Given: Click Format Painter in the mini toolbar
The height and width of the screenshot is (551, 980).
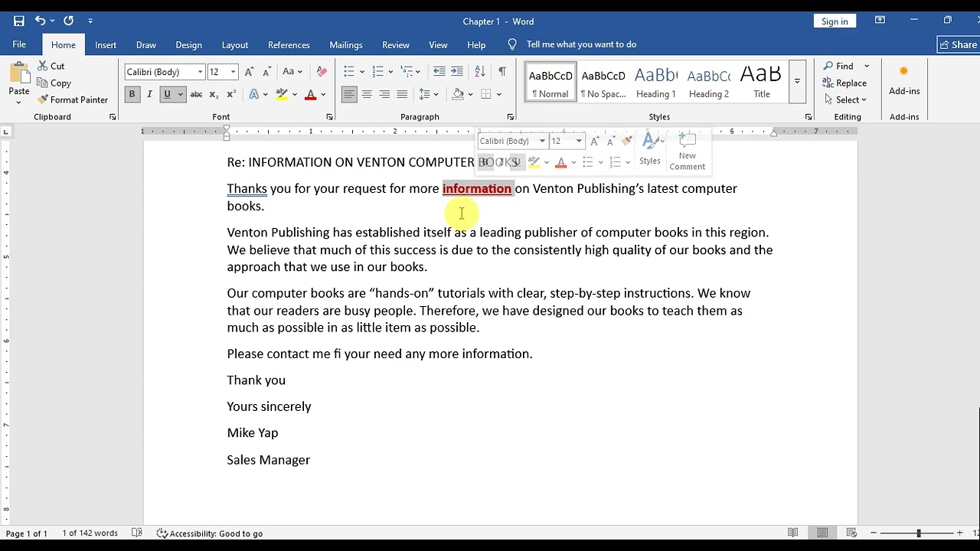Looking at the screenshot, I should point(627,141).
